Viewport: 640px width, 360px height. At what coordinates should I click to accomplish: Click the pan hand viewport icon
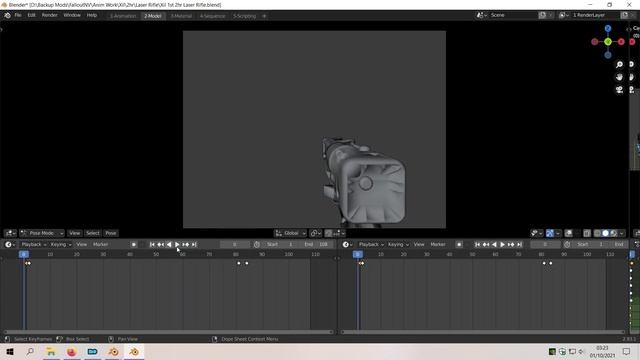pos(619,77)
